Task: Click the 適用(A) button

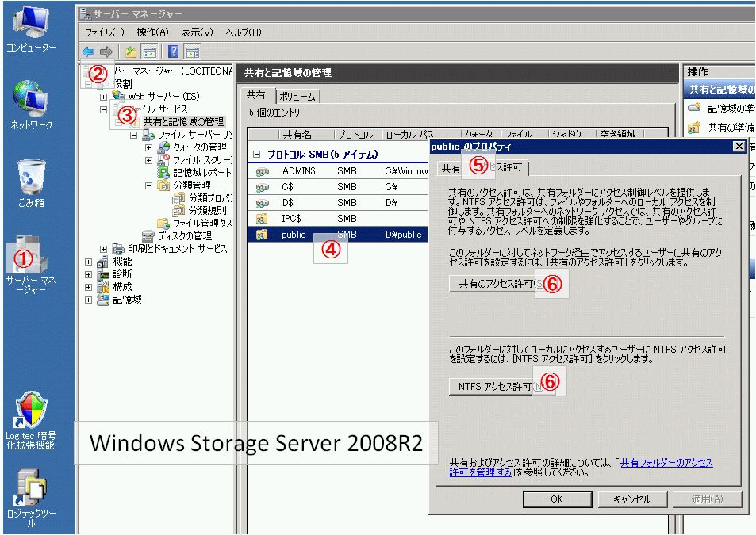Action: click(708, 499)
